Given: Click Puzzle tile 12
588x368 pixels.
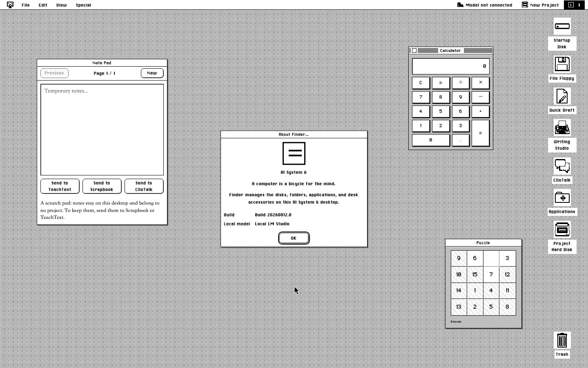Looking at the screenshot, I should click(508, 275).
